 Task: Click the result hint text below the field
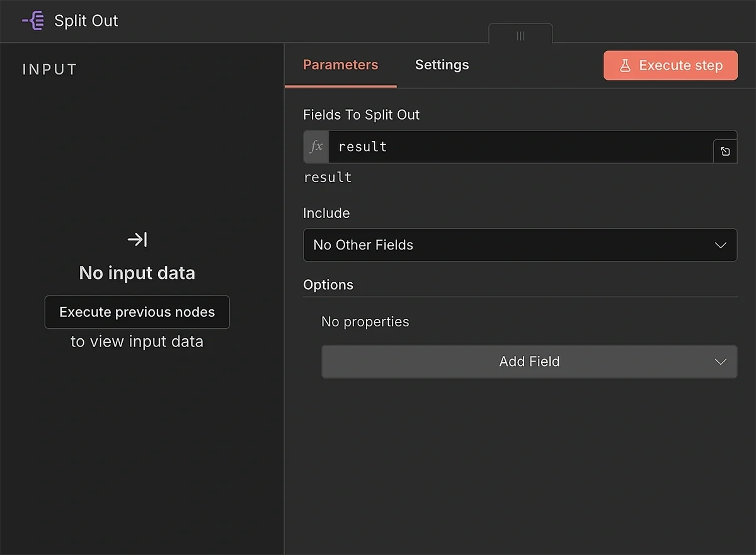pos(328,177)
